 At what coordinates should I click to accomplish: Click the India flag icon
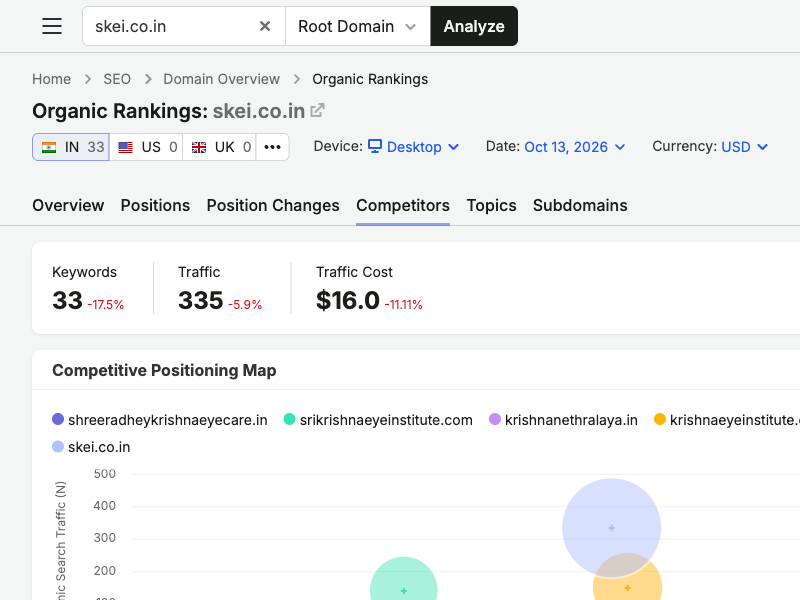(49, 147)
